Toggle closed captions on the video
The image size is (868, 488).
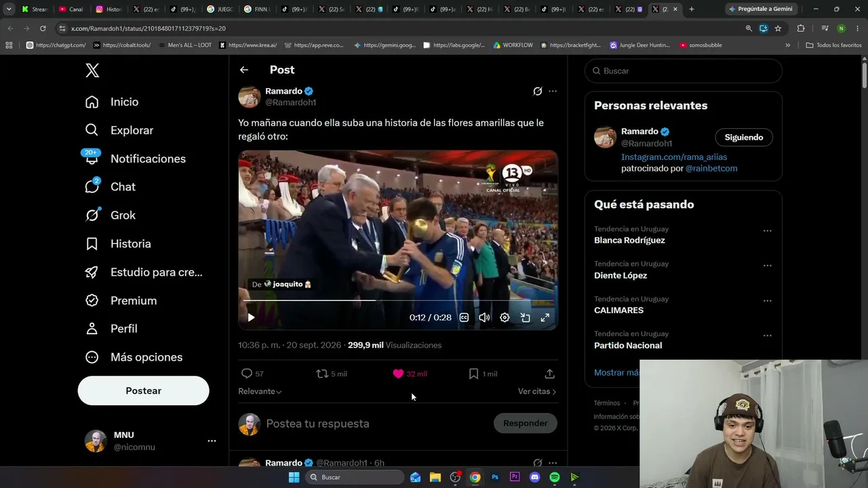[x=464, y=317]
